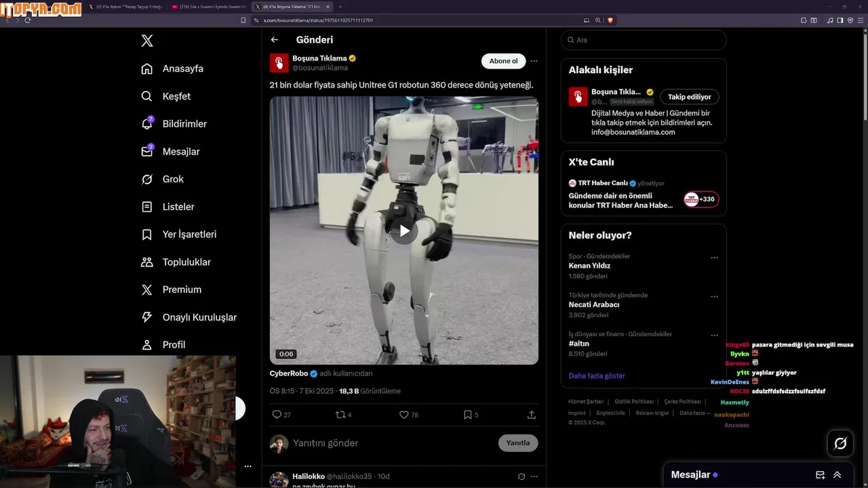Open Grok from the sidebar
The height and width of the screenshot is (488, 868).
click(162, 179)
